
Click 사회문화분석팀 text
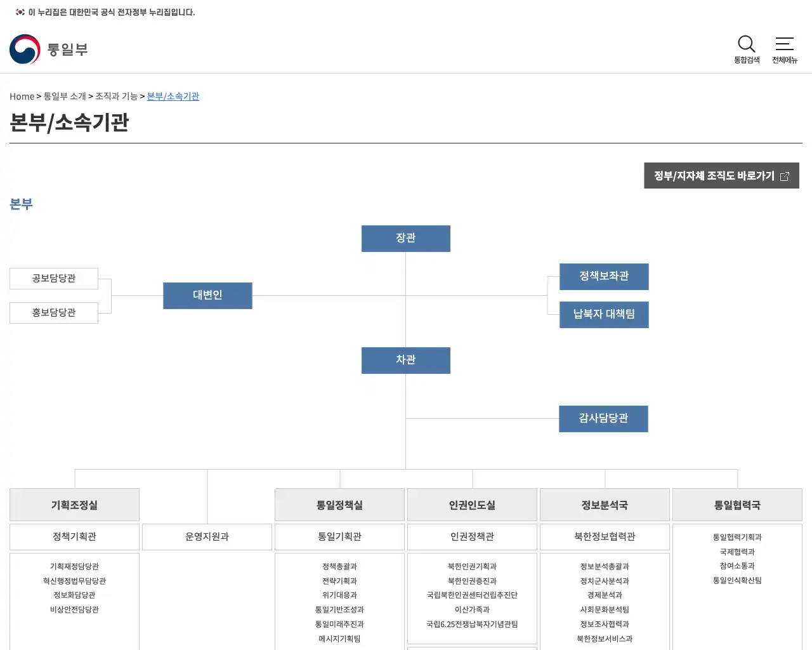point(605,609)
